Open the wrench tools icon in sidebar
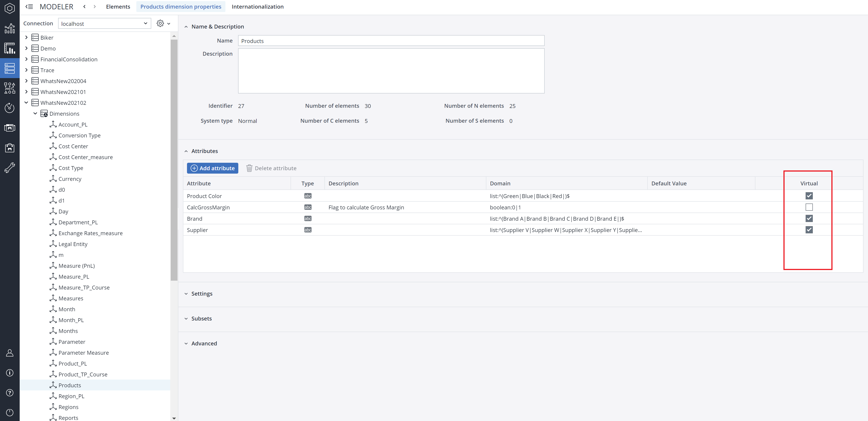Image resolution: width=868 pixels, height=421 pixels. click(9, 168)
